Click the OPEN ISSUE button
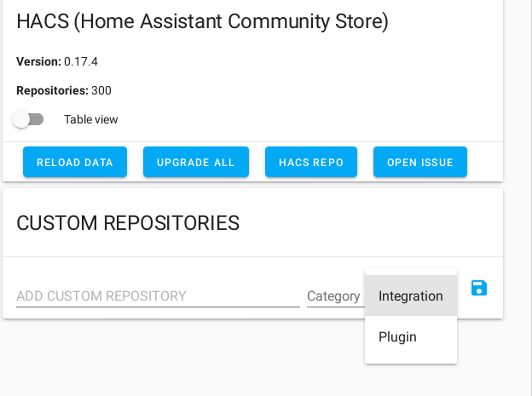 [420, 162]
